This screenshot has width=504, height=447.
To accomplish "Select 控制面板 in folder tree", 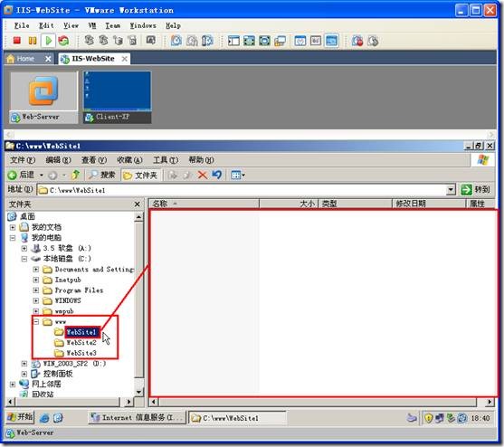I will tap(58, 374).
